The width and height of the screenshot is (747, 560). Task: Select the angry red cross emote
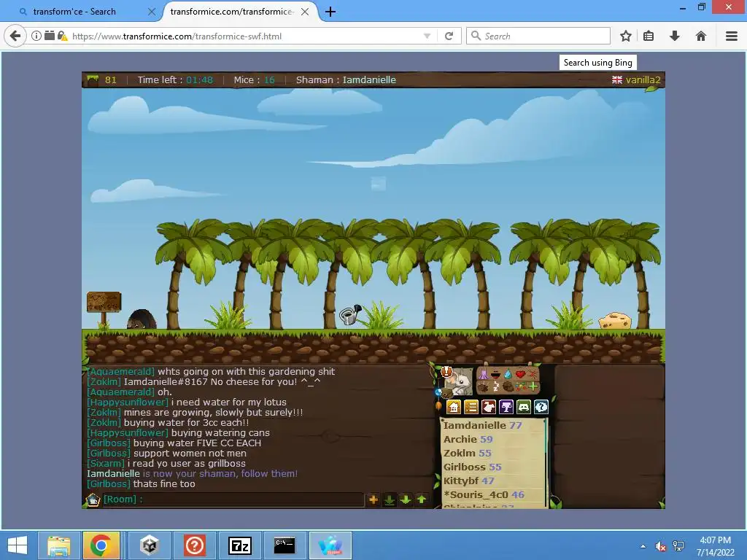tap(533, 374)
